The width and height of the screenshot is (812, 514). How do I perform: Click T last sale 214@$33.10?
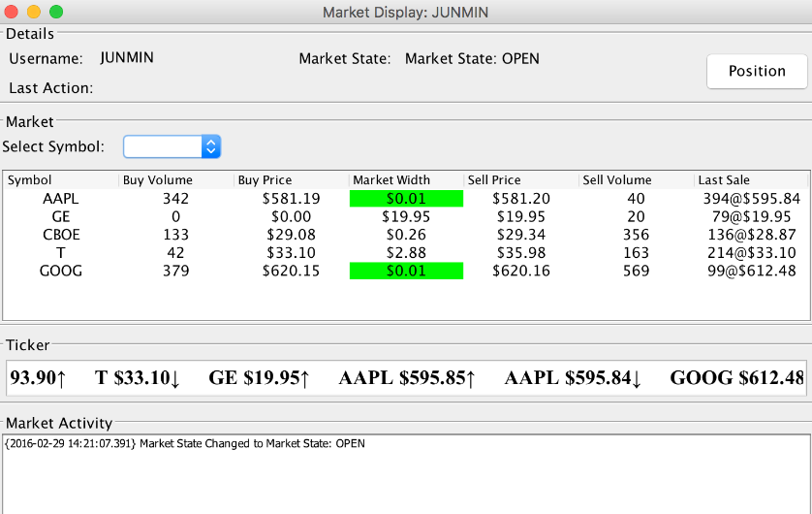coord(751,253)
